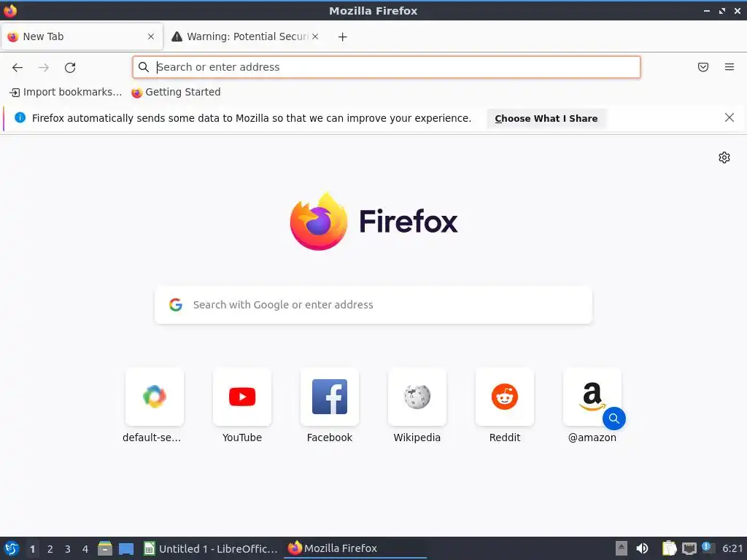Open the Wikipedia shortcut tile

417,397
